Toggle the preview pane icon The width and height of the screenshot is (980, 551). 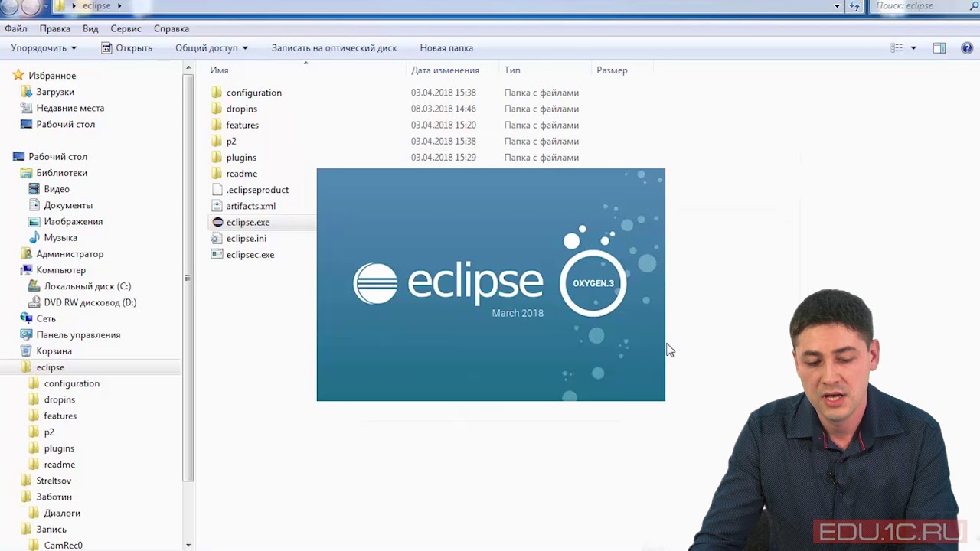(939, 47)
